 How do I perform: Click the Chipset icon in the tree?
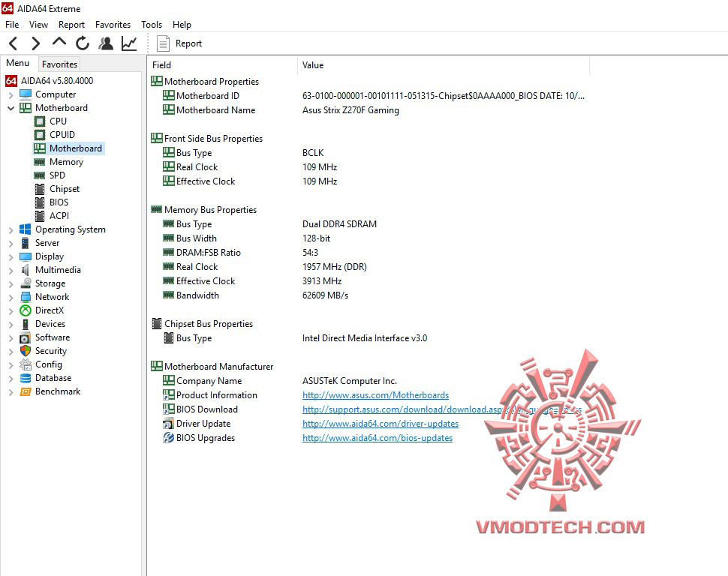(40, 189)
